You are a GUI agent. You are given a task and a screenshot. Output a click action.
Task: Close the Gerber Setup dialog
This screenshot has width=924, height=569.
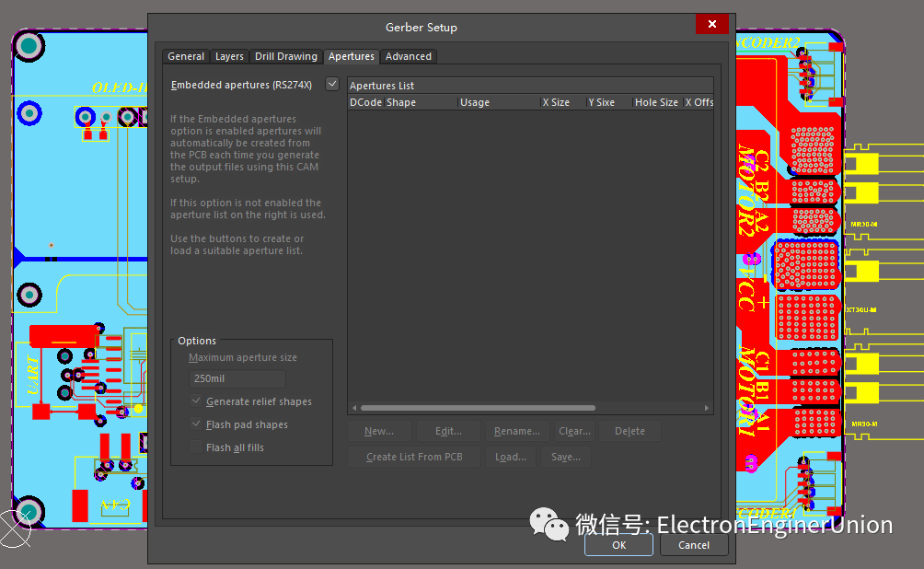point(711,26)
